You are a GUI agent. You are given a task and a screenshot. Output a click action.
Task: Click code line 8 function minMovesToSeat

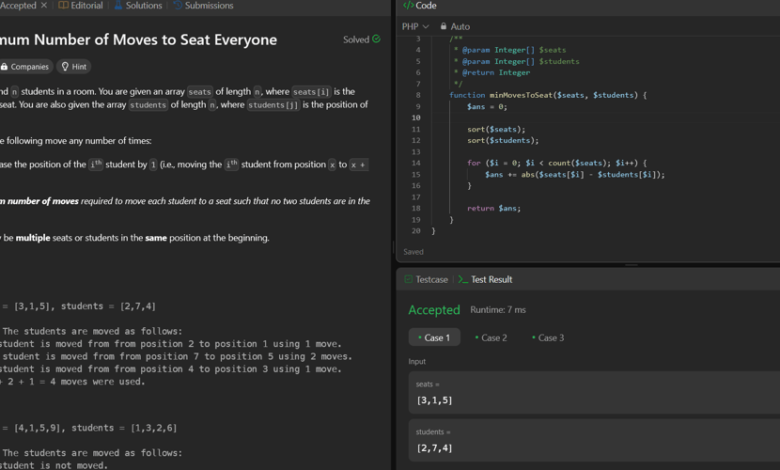click(548, 95)
